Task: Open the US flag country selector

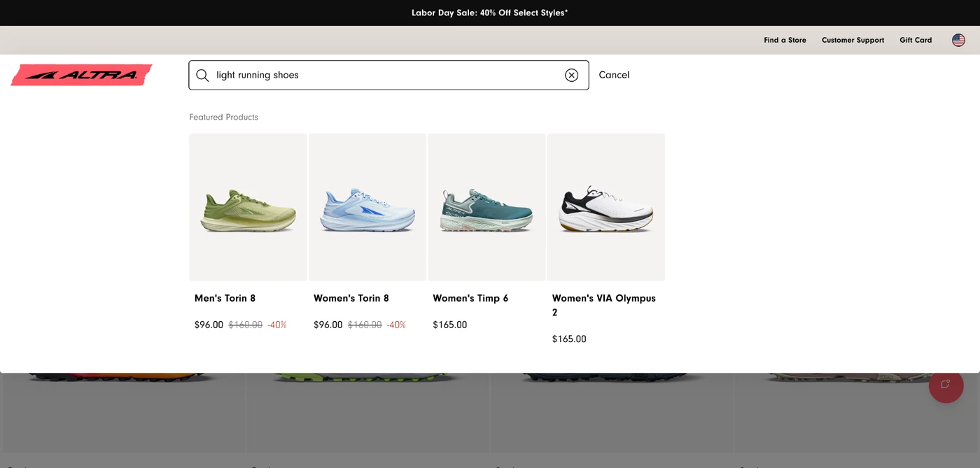Action: 958,40
